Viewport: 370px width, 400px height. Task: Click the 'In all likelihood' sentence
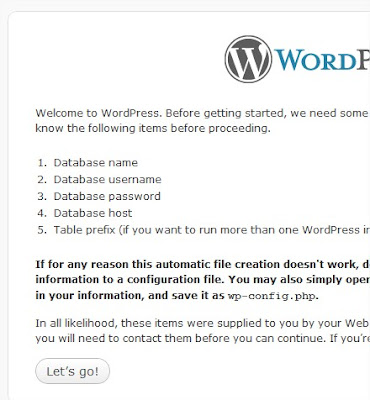point(203,323)
